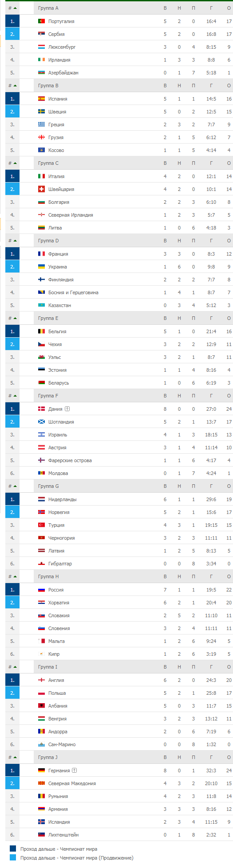Sort Group J table by position arrow
233x868 pixels.
coord(15,757)
